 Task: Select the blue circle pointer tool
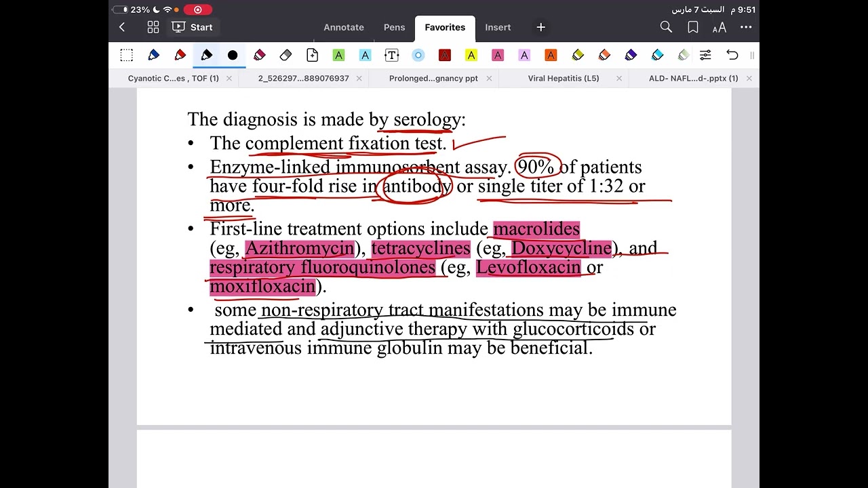pyautogui.click(x=418, y=55)
